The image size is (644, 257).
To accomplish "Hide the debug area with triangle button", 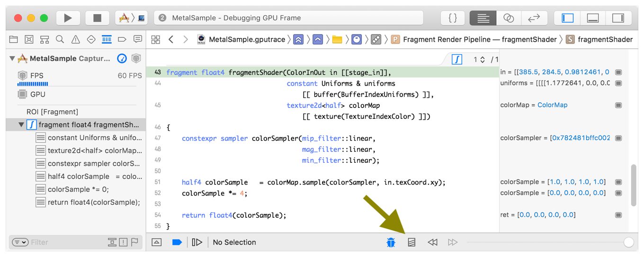I will click(157, 242).
